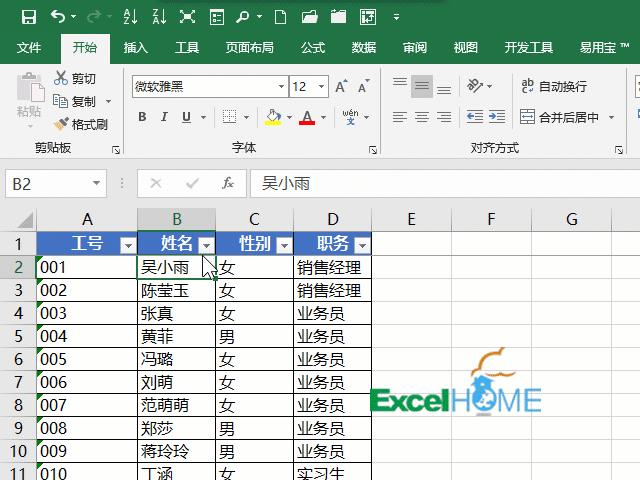Click the Undo arrow icon
The width and height of the screenshot is (640, 480).
click(x=58, y=17)
